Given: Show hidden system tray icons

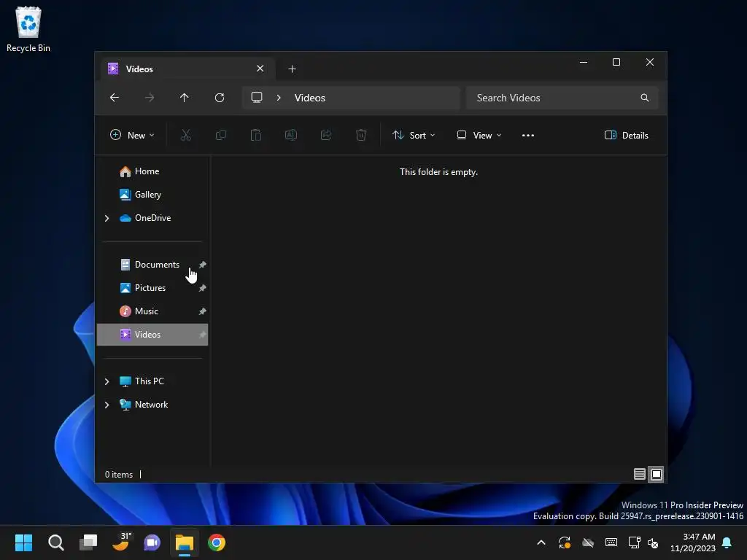Looking at the screenshot, I should 541,542.
